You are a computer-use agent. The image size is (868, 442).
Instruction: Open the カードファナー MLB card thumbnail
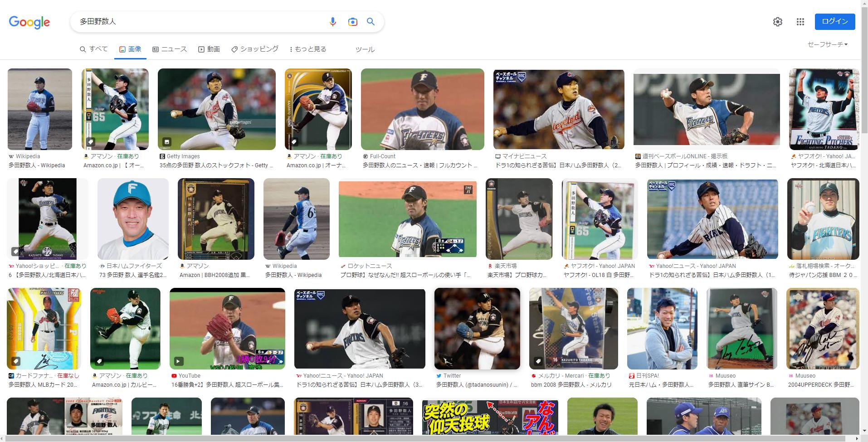tap(44, 329)
